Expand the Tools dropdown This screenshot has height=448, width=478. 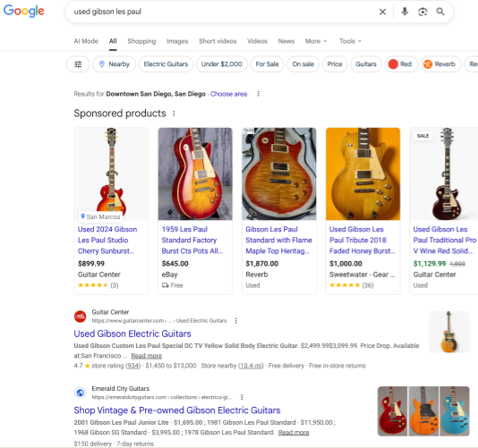350,41
